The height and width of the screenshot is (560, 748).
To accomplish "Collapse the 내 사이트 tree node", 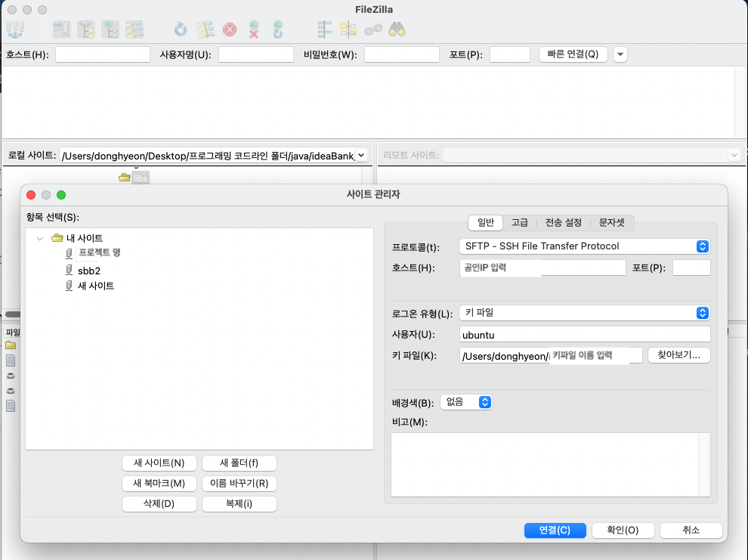I will click(40, 238).
